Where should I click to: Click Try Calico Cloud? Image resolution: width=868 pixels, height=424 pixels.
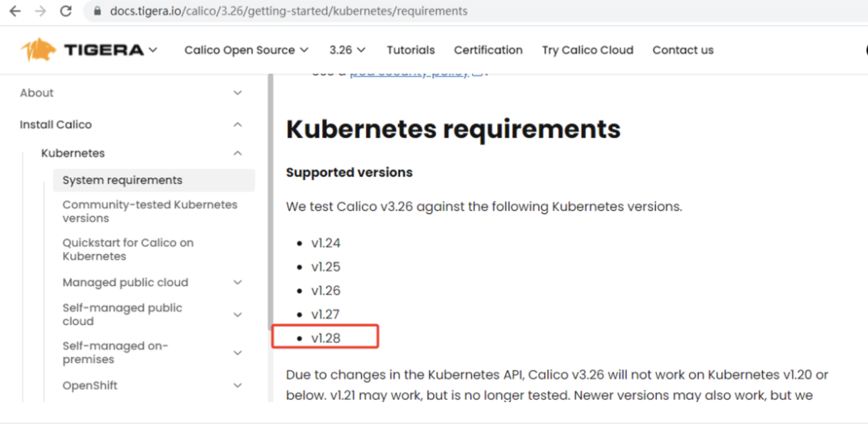click(587, 50)
